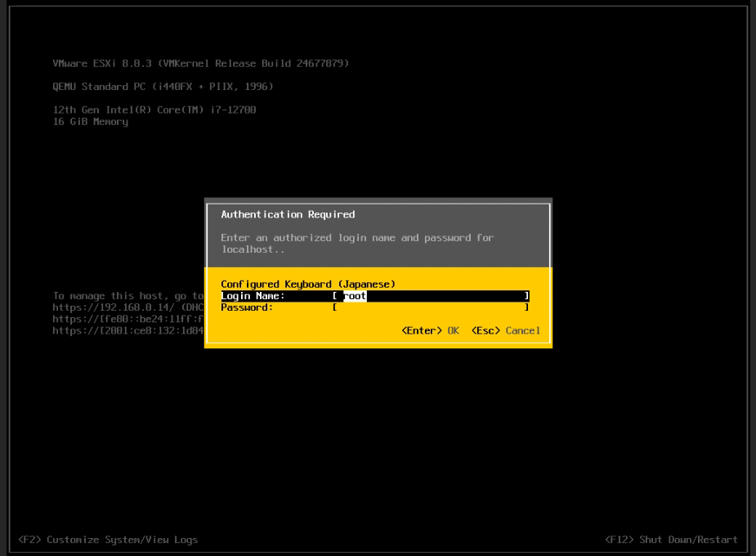Image resolution: width=756 pixels, height=556 pixels.
Task: Select the Esc Cancel option
Action: [505, 331]
